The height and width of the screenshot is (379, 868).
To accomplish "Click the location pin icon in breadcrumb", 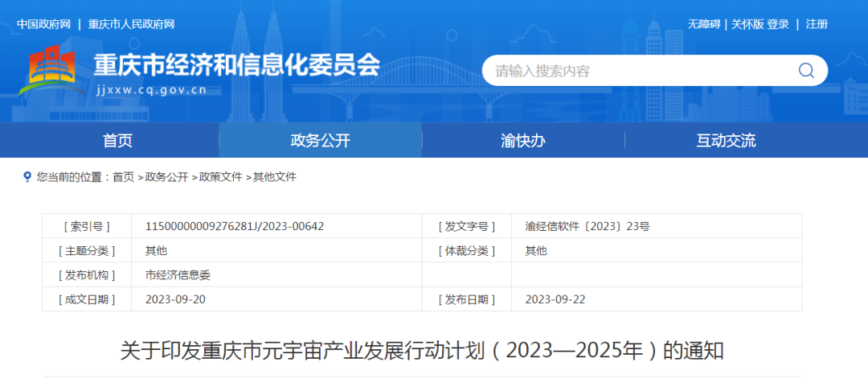I will 27,177.
